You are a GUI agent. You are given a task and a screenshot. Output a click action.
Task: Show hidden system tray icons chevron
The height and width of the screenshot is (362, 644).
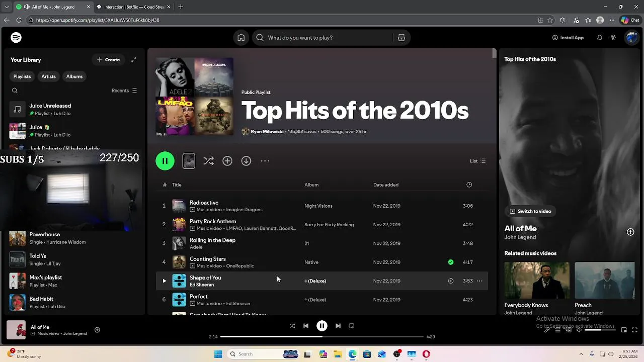pyautogui.click(x=581, y=354)
